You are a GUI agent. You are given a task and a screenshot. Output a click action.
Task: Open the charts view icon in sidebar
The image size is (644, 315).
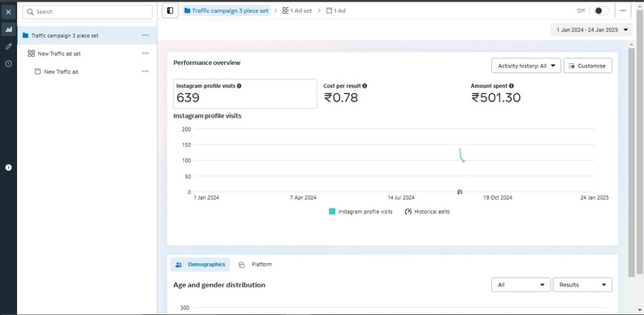tap(8, 29)
